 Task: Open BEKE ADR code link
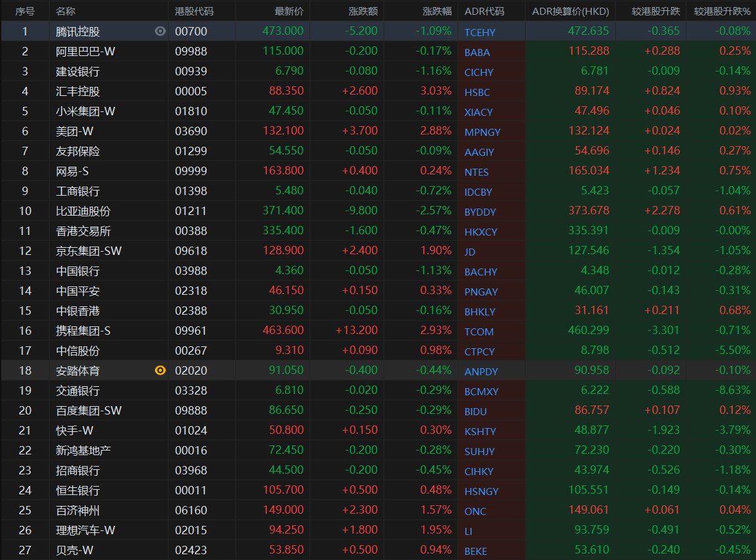tap(475, 551)
